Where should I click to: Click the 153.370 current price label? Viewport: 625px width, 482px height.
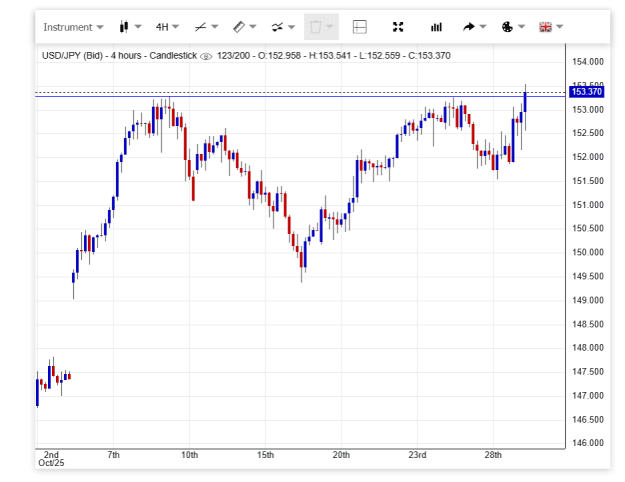point(586,92)
